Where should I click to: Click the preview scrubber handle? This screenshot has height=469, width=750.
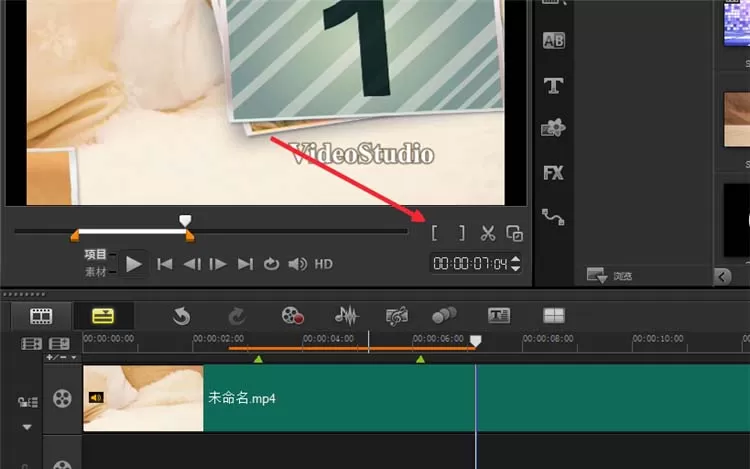pyautogui.click(x=185, y=220)
